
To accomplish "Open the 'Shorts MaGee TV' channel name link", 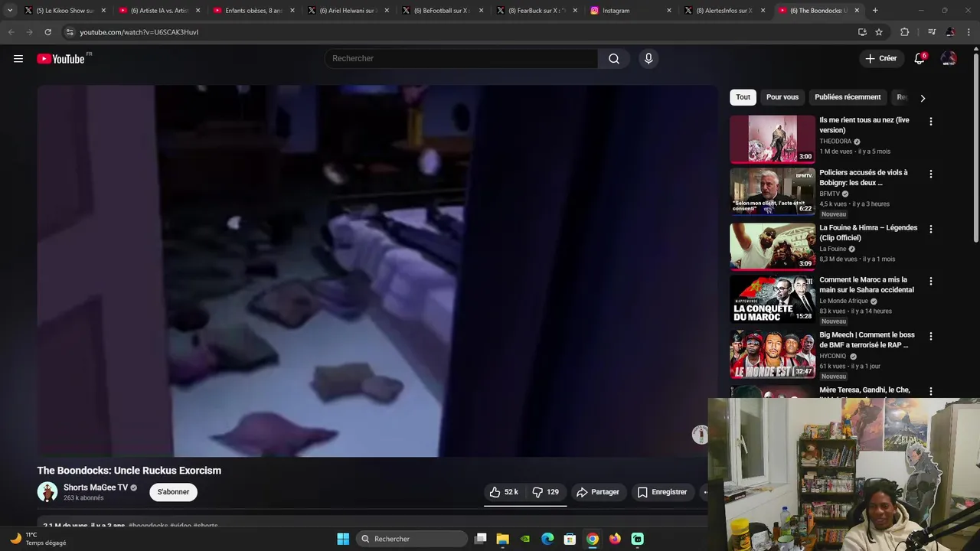I will [96, 487].
